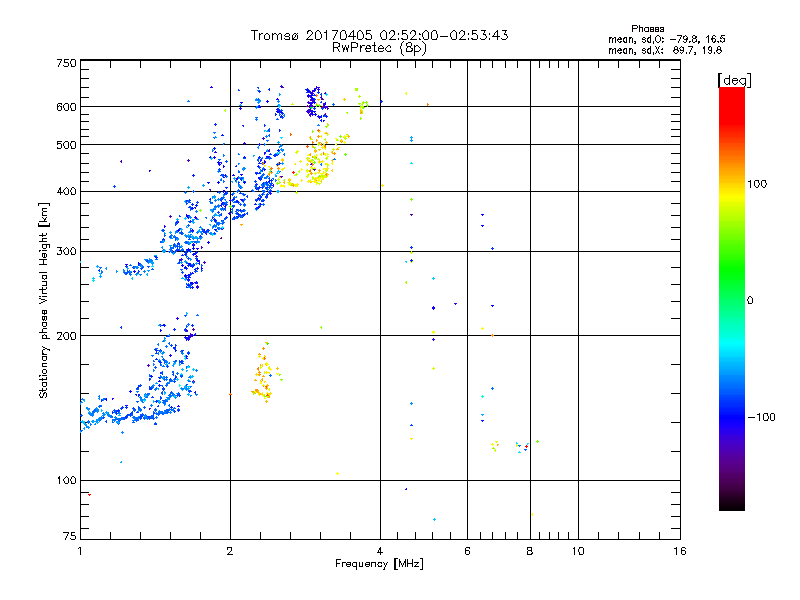800x600 pixels.
Task: Click the colorbar '100' tick label
Action: tap(757, 184)
